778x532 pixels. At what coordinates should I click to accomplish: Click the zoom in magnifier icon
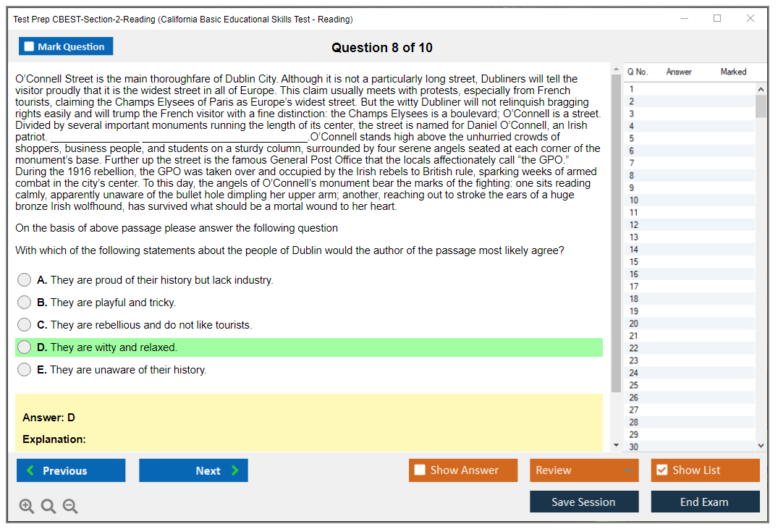27,507
